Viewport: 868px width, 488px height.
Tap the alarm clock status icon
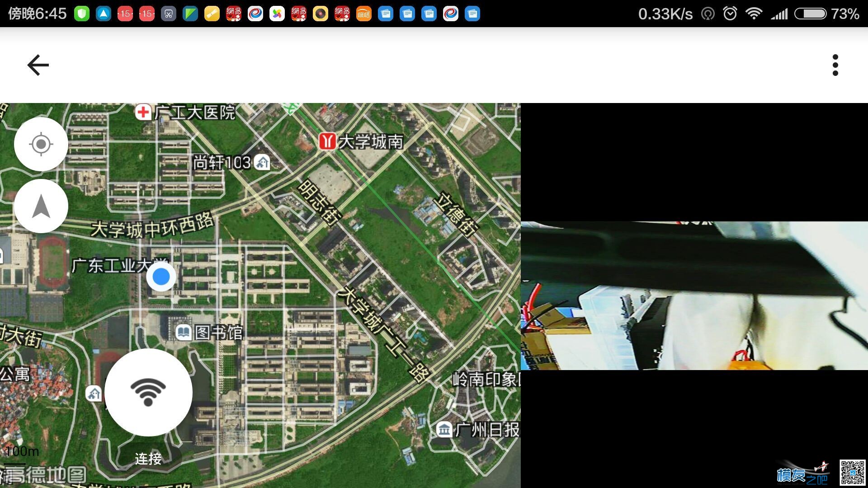730,14
